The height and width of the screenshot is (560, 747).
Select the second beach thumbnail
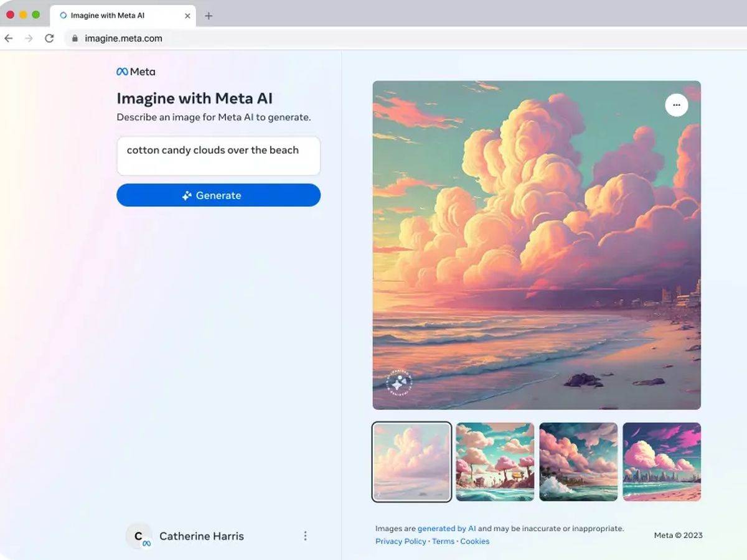[x=494, y=461]
